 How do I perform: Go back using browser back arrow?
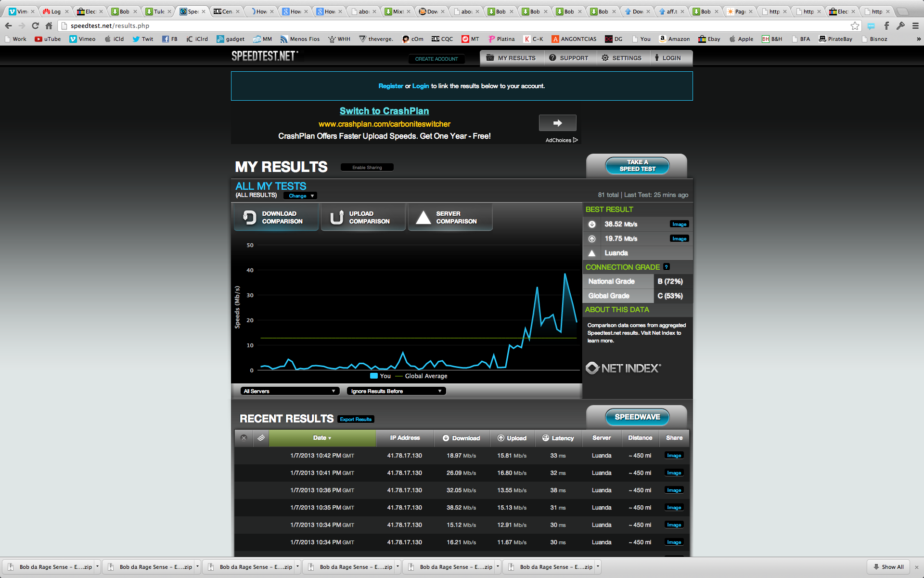(x=8, y=26)
